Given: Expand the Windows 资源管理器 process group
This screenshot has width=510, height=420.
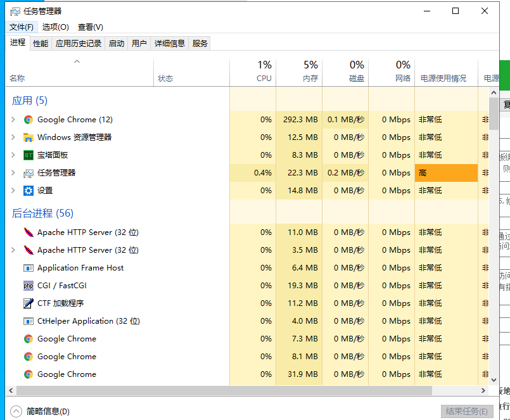Looking at the screenshot, I should pos(13,137).
